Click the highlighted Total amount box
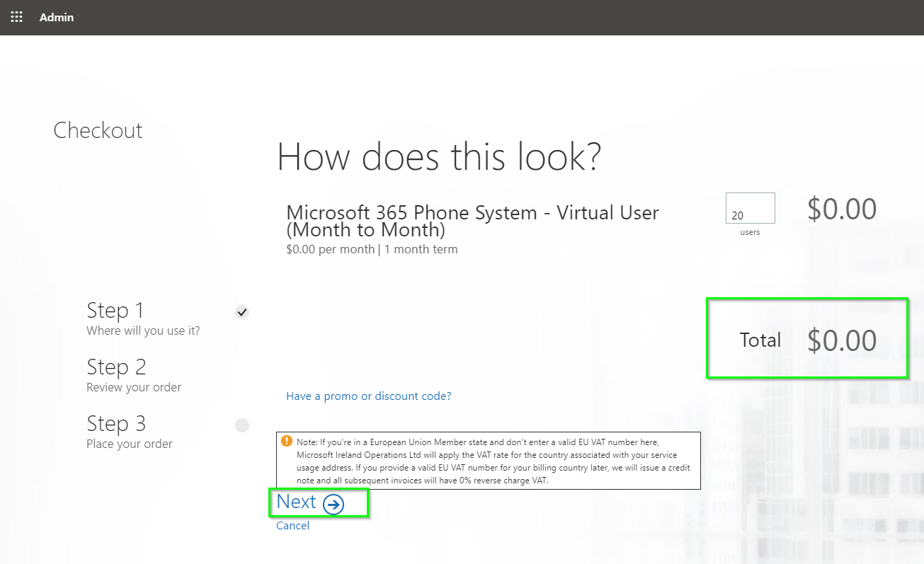The image size is (924, 564). [806, 338]
